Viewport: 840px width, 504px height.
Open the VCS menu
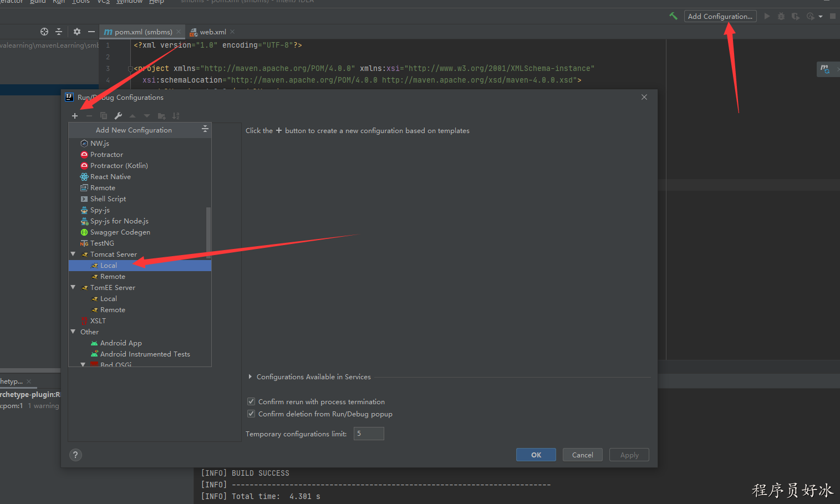pos(103,2)
